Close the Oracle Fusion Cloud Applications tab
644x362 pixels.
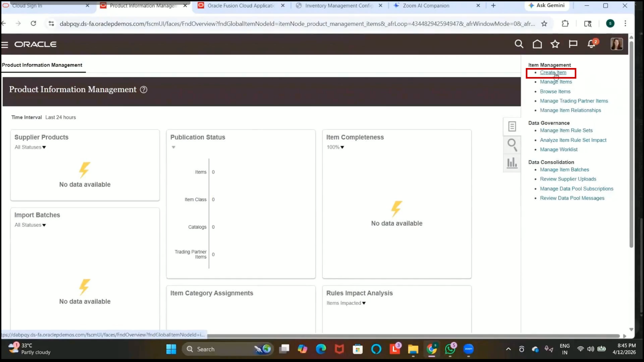[x=283, y=6]
